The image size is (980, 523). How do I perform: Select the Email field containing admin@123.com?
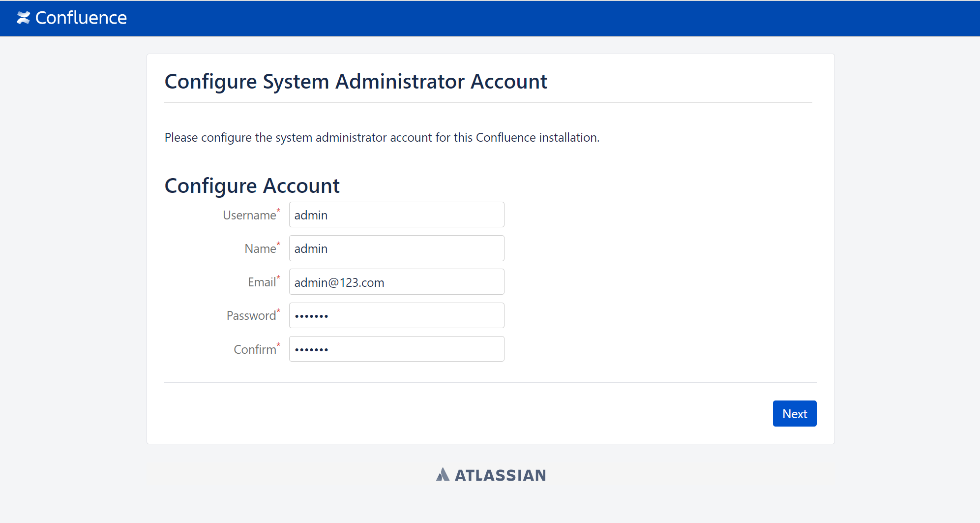click(396, 282)
